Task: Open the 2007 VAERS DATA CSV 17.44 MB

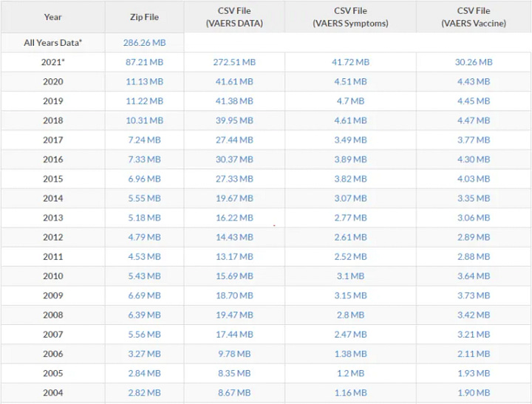Action: pos(234,335)
